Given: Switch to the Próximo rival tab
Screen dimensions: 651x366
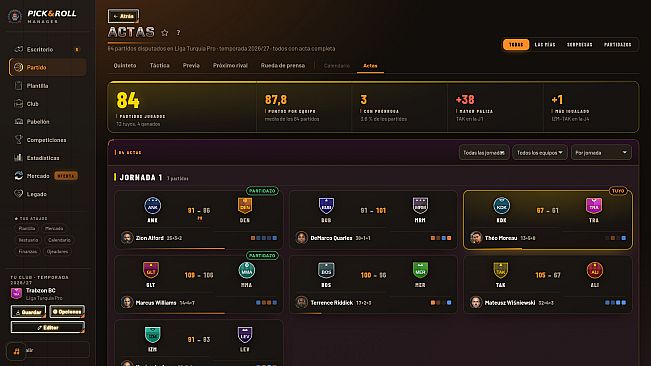Looking at the screenshot, I should point(230,66).
